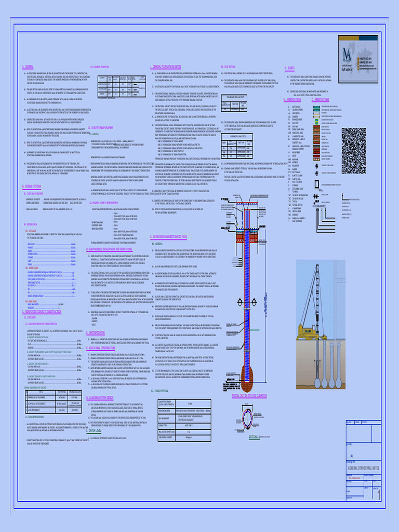
Task: Click 'K. REINFORCED CONCRETE BORED PILES' heading
Action: click(169, 236)
